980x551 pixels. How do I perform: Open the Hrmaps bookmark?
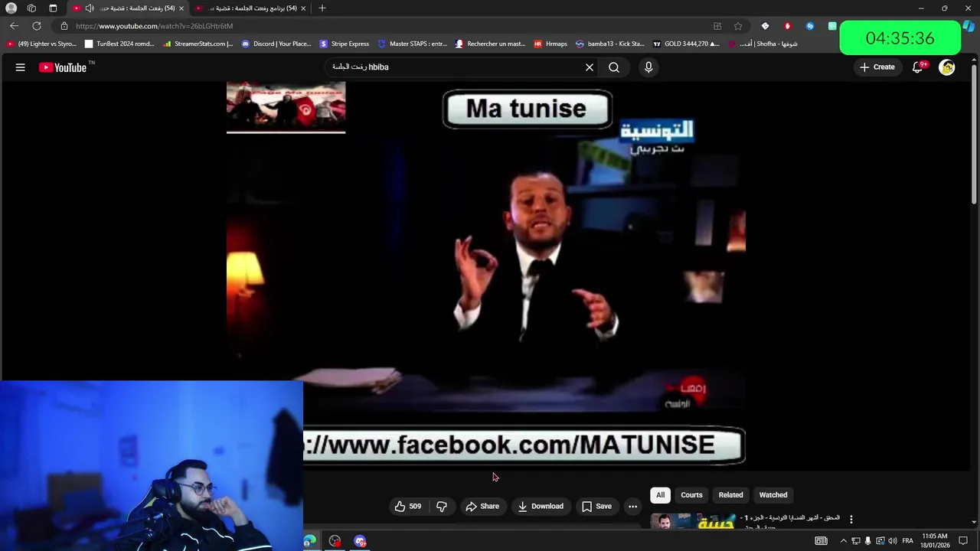click(x=550, y=44)
